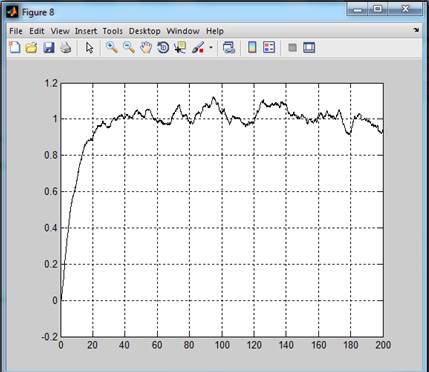
Task: Activate the Zoom Out magnifier tool
Action: (129, 48)
